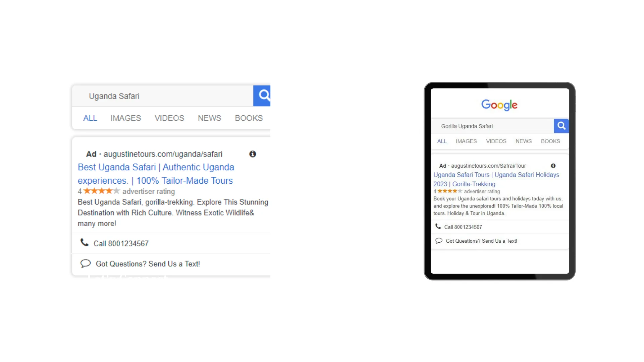Screen dimensions: 644x362
Task: Click the Uganda Safari search input field
Action: pyautogui.click(x=163, y=96)
